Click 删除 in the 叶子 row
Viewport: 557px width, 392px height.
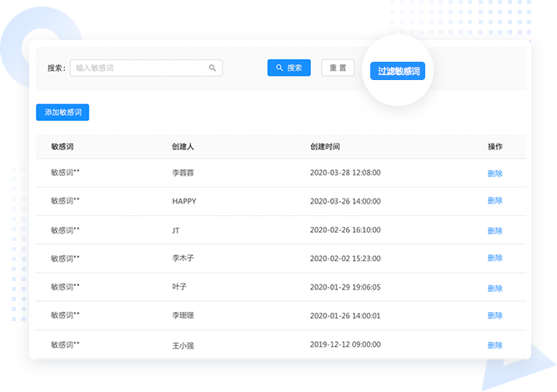click(x=494, y=287)
